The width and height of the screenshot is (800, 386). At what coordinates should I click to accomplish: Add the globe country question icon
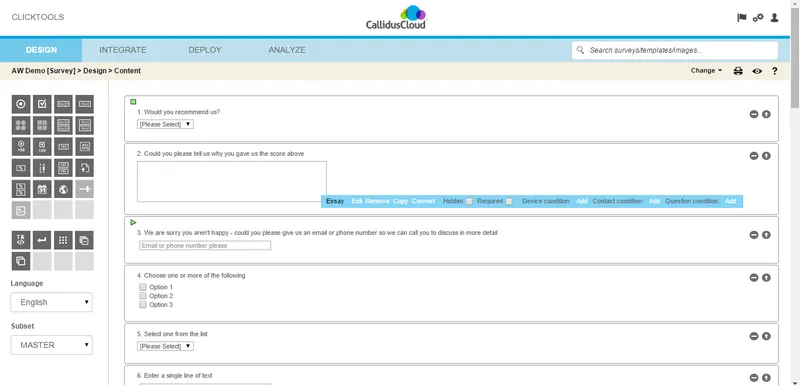pos(63,189)
